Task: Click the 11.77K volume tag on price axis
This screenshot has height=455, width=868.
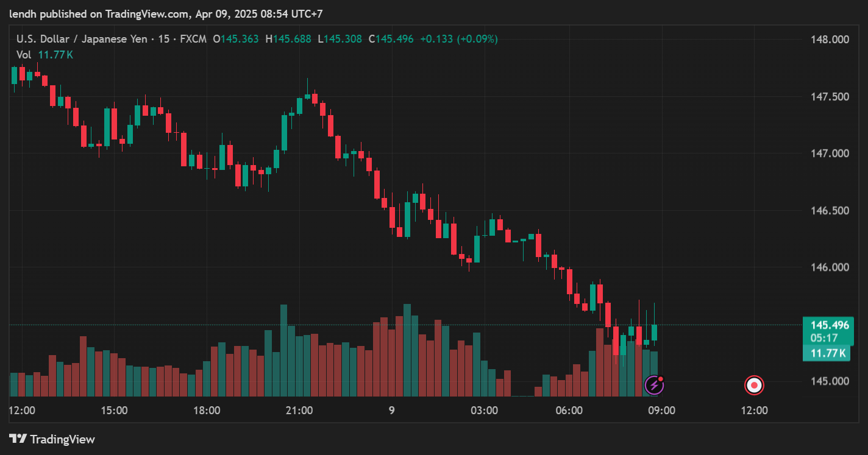Action: (827, 353)
